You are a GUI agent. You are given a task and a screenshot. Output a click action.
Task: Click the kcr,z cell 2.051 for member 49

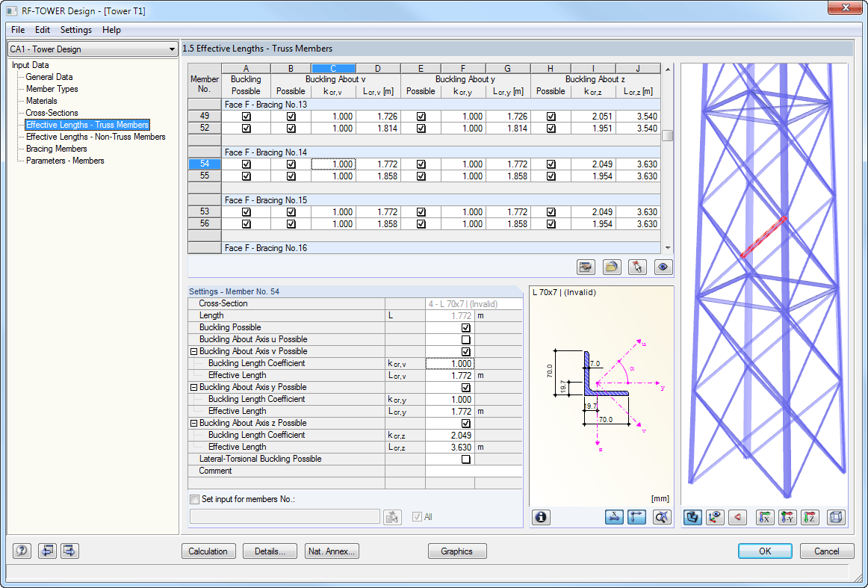(593, 117)
